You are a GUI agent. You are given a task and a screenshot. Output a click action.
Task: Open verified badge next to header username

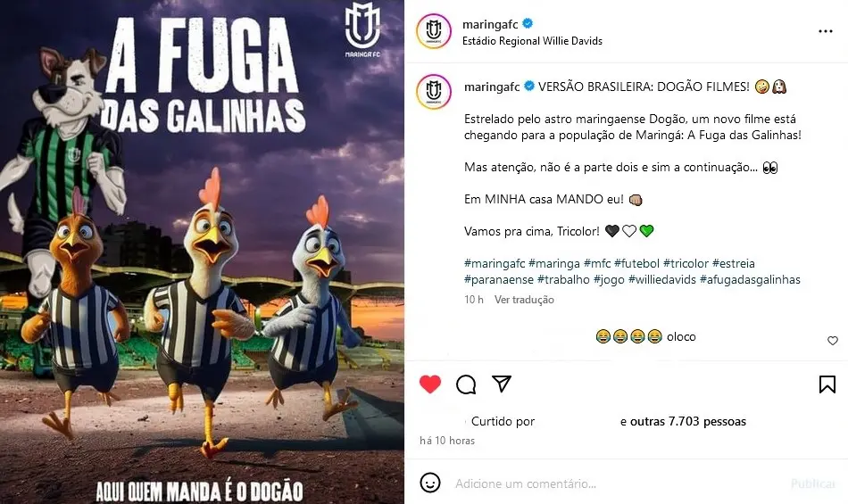[x=528, y=24]
